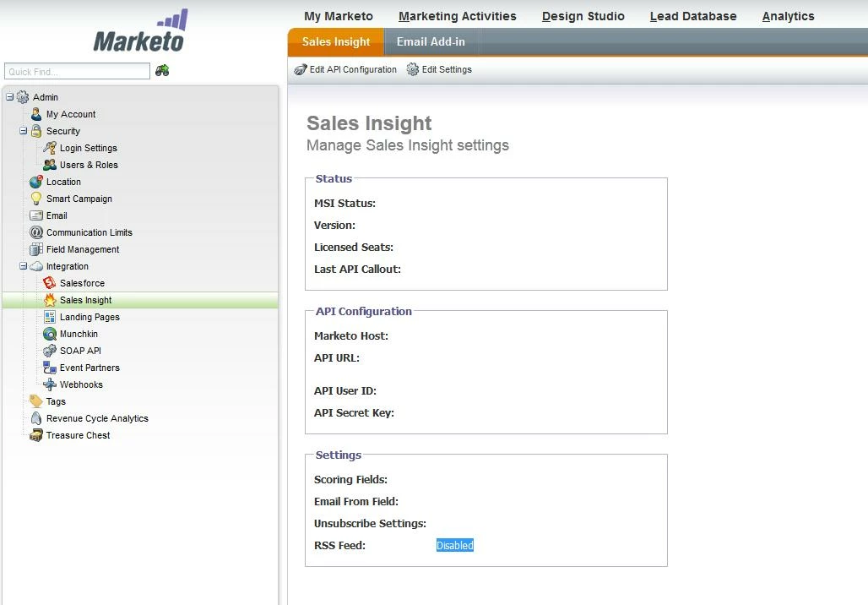
Task: Click the Integration cloud icon
Action: tap(36, 266)
